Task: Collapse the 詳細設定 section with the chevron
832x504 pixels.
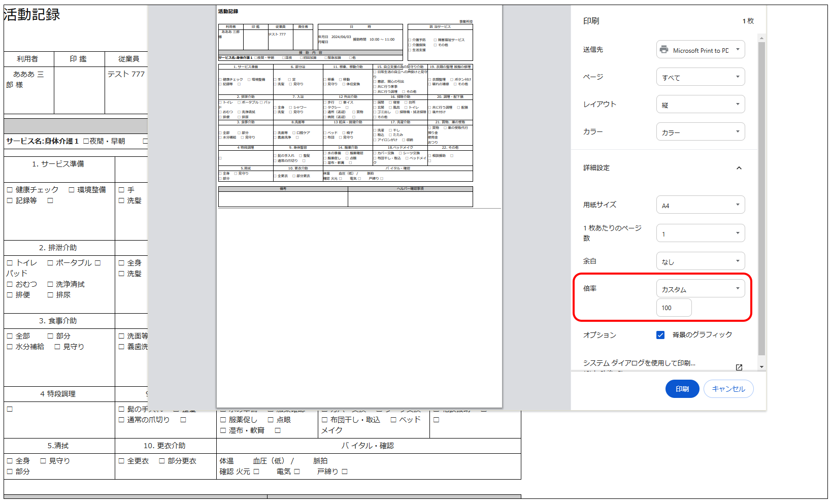Action: pos(739,168)
